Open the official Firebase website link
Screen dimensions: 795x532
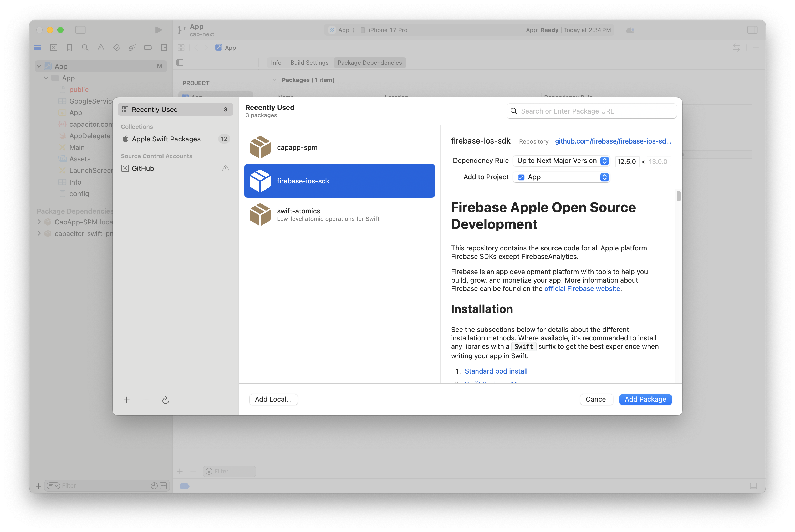[582, 289]
